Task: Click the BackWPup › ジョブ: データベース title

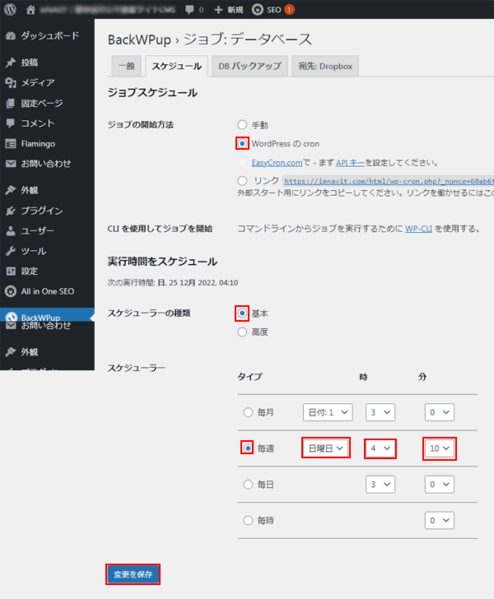Action: (x=210, y=39)
